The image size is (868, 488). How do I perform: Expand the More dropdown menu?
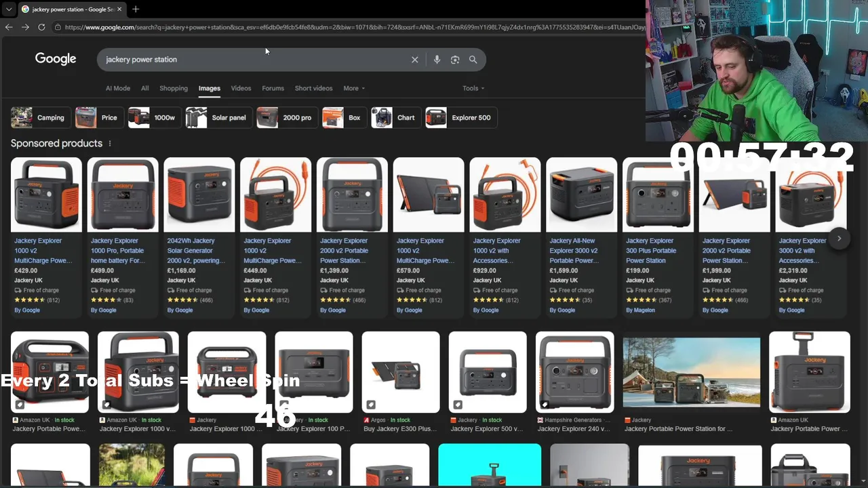[x=354, y=88]
